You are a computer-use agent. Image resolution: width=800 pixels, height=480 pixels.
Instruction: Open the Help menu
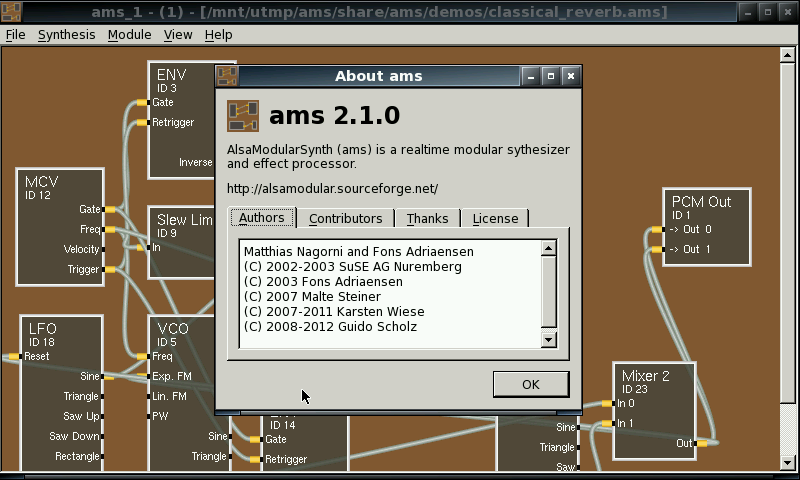[x=218, y=35]
